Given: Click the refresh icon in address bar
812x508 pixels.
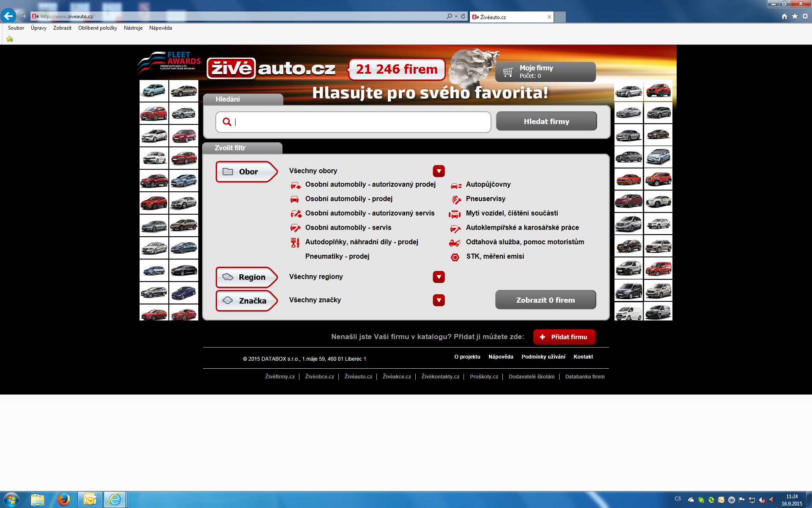Looking at the screenshot, I should click(x=463, y=17).
